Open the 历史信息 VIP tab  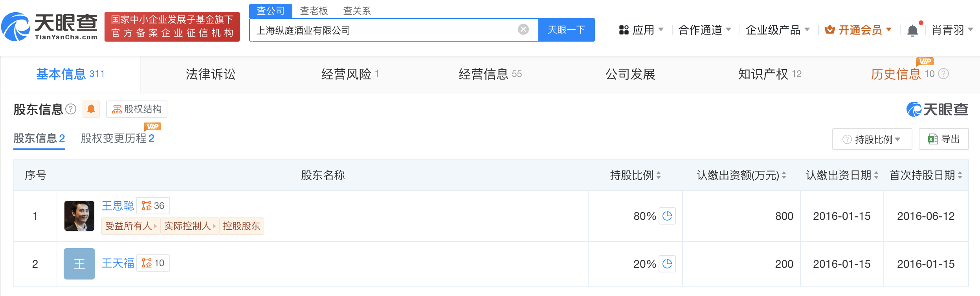[x=903, y=74]
